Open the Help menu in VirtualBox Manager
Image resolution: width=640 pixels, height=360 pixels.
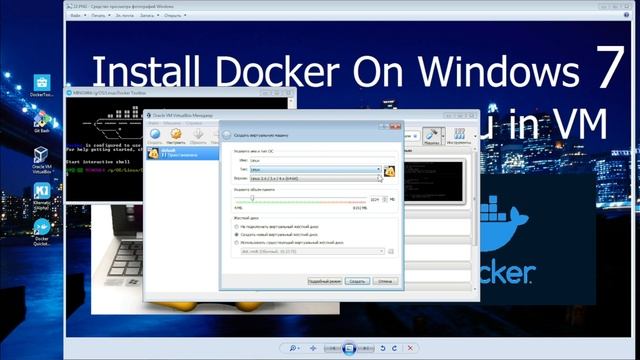(193, 123)
